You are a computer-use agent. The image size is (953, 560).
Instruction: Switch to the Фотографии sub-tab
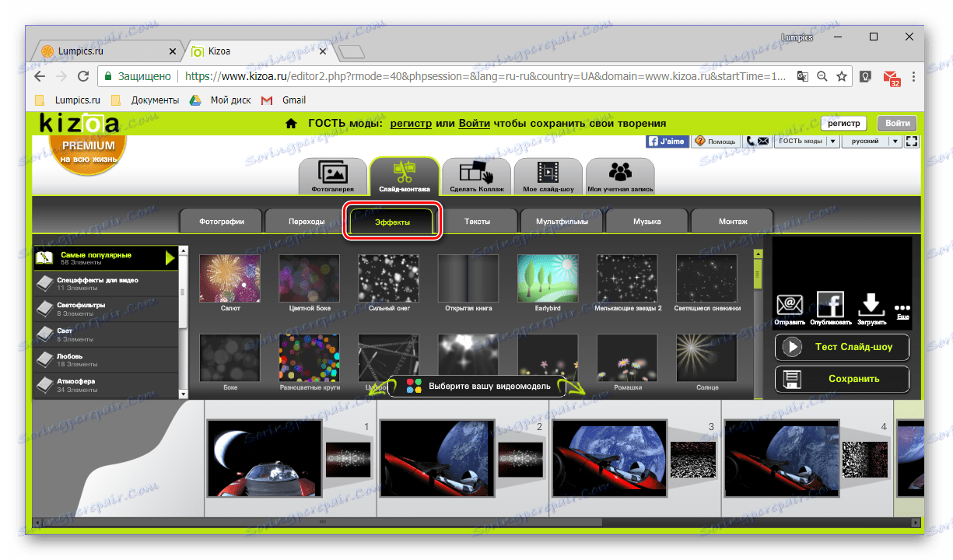(x=220, y=222)
